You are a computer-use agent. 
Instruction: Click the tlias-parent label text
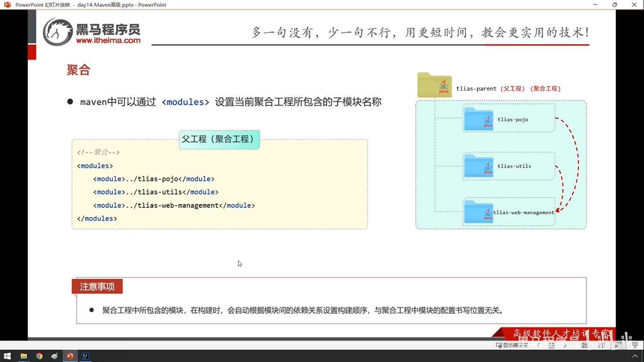click(x=476, y=88)
